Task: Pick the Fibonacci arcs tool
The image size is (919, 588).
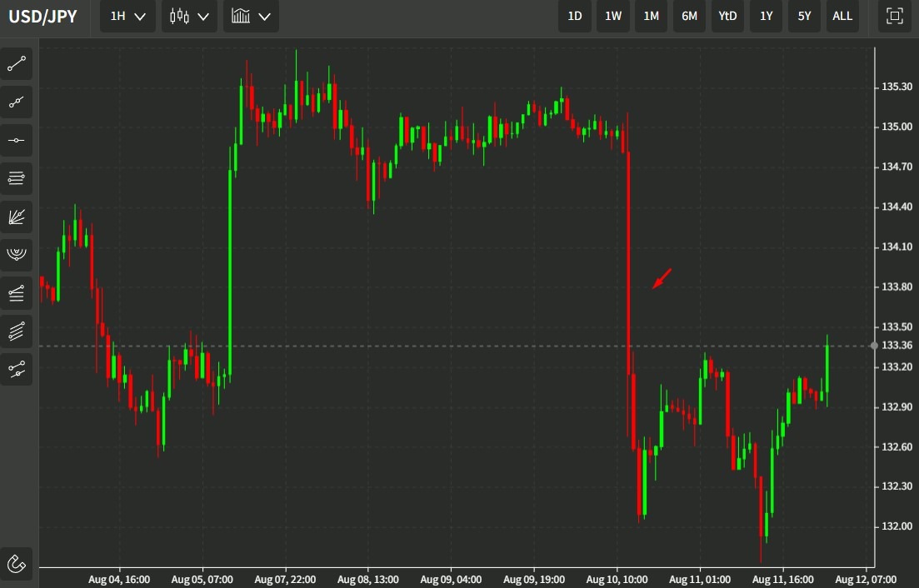Action: point(17,254)
